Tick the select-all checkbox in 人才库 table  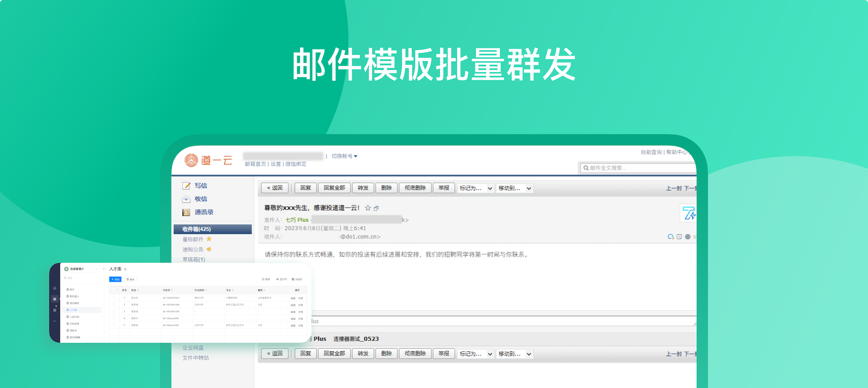pyautogui.click(x=114, y=290)
